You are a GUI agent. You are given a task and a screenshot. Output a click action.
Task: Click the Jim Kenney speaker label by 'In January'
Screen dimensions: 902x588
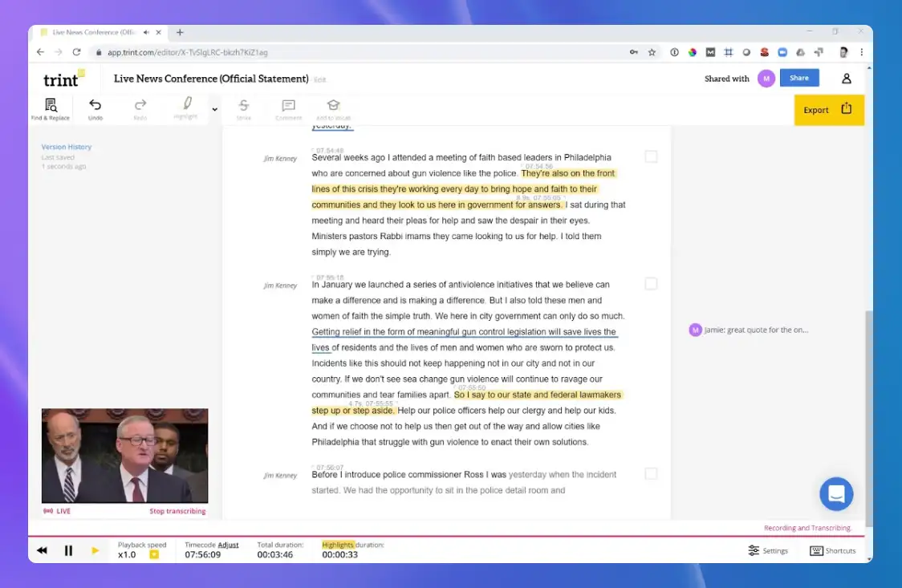point(280,286)
